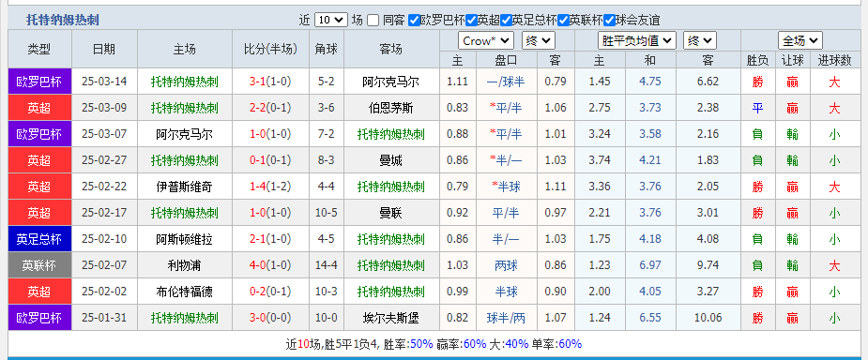Click the 日期 column header

tap(104, 49)
